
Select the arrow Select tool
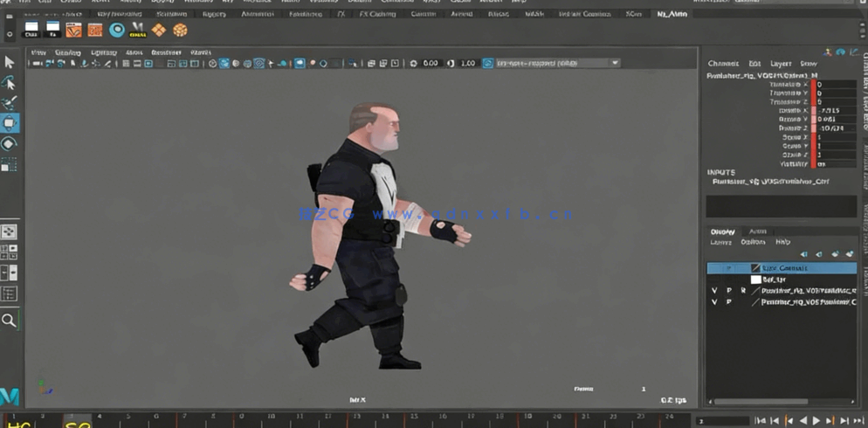10,62
